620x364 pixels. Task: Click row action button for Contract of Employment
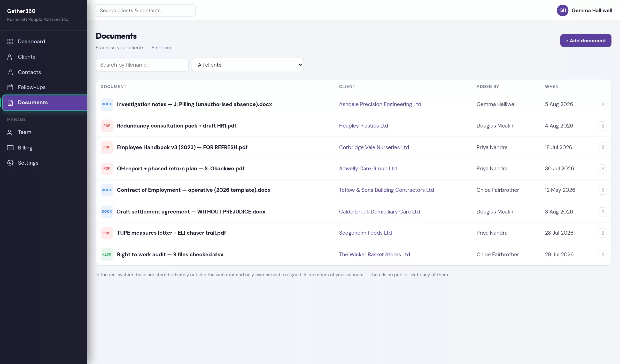602,190
